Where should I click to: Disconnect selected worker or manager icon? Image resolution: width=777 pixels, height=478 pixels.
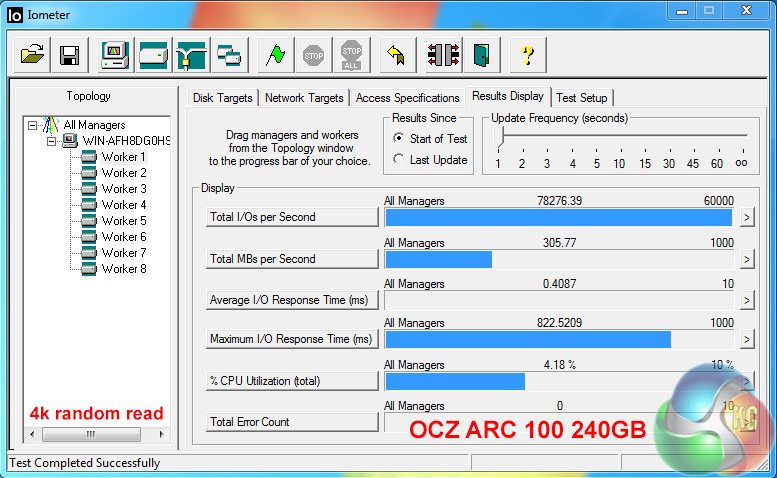point(444,54)
